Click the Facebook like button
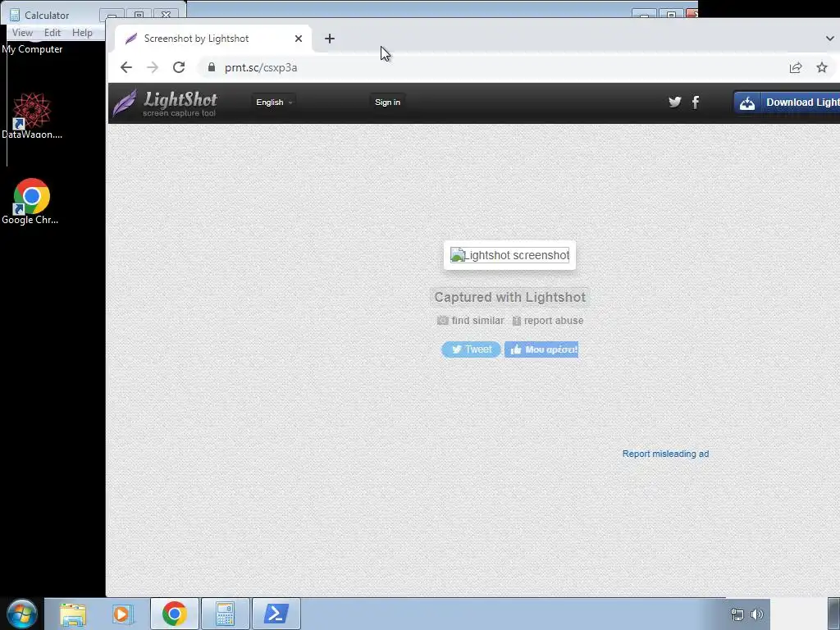This screenshot has height=630, width=840. click(x=541, y=349)
